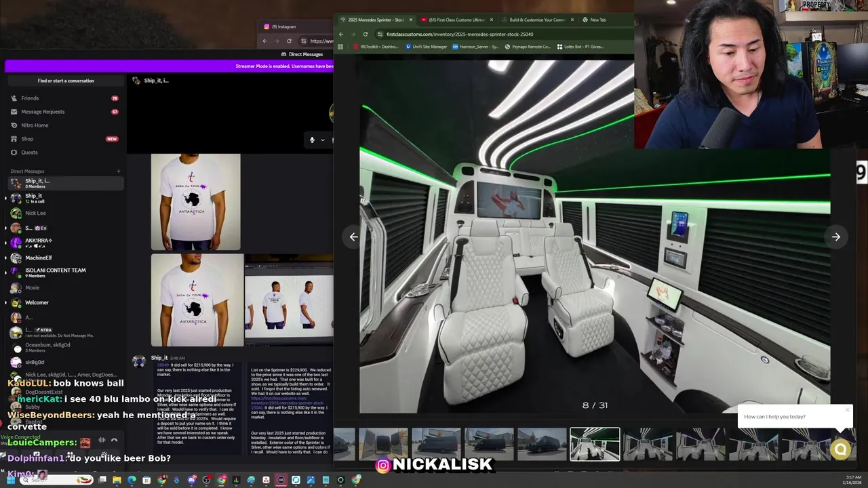The width and height of the screenshot is (868, 488).
Task: Select highlighted interior thumbnail in gallery strip
Action: tap(595, 444)
